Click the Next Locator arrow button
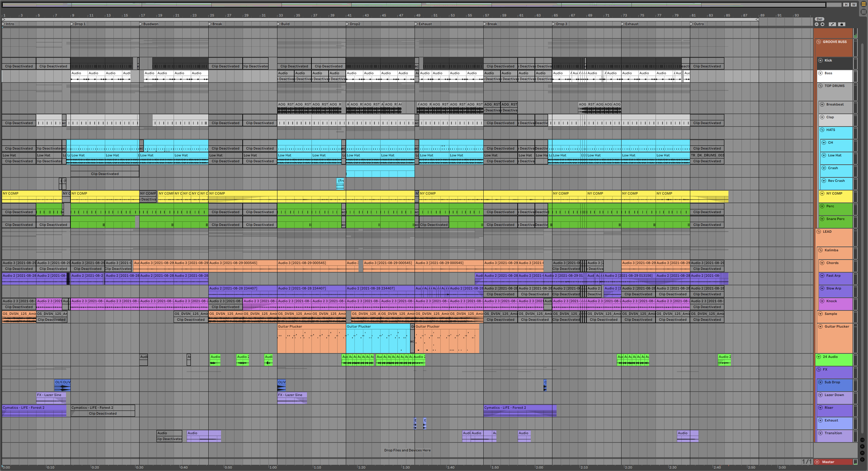 tap(822, 24)
